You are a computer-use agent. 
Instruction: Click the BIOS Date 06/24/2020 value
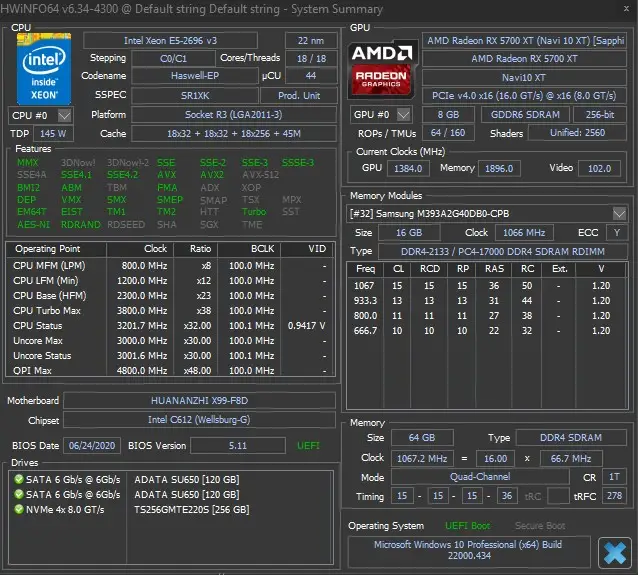[92, 446]
